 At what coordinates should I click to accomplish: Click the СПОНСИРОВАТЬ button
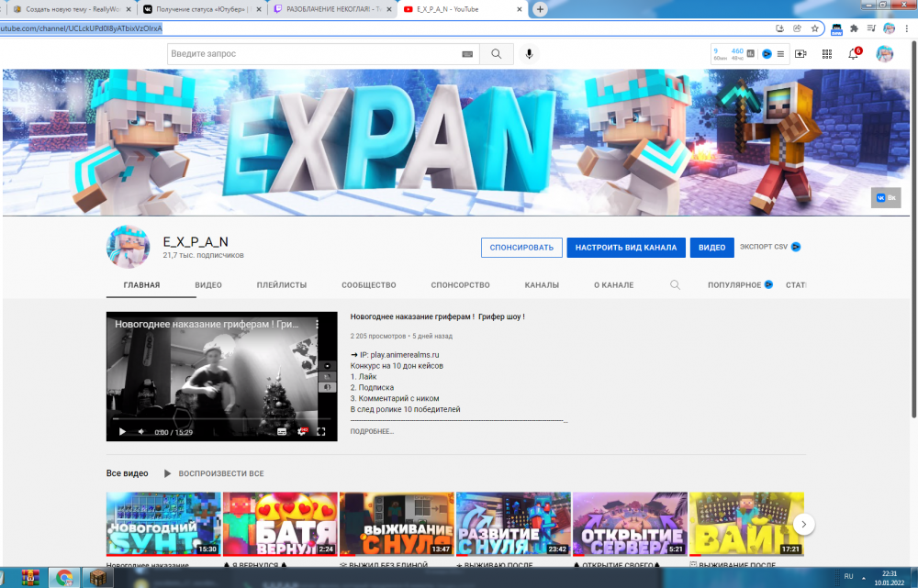[521, 248]
